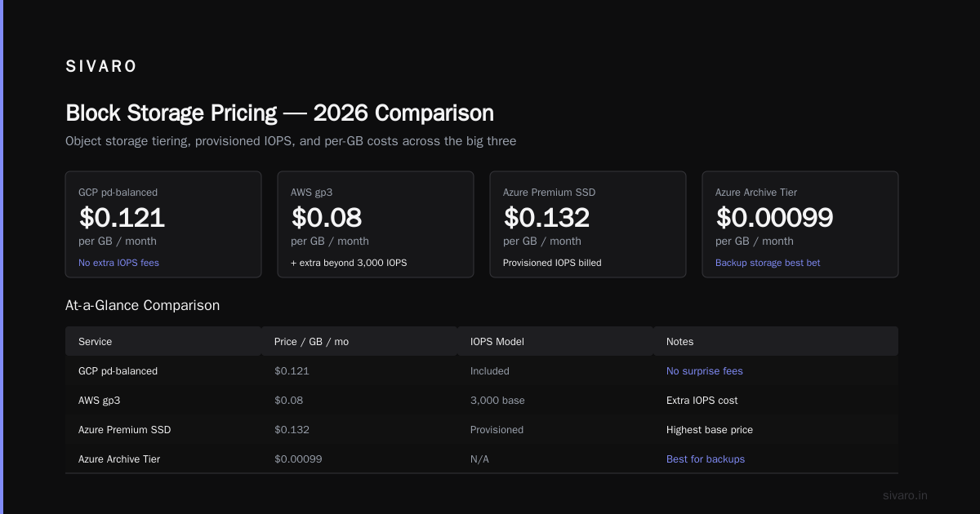Image resolution: width=980 pixels, height=514 pixels.
Task: Click the At-a-Glance Comparison heading
Action: (x=142, y=305)
